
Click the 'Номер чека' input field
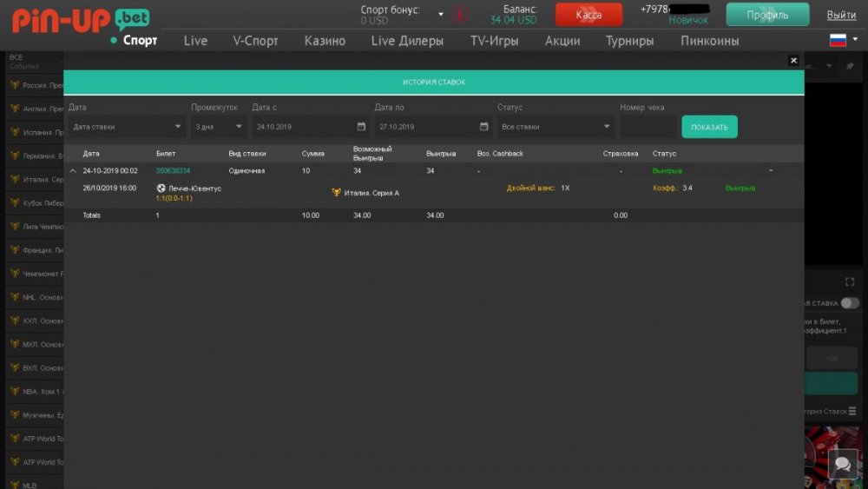pyautogui.click(x=648, y=127)
